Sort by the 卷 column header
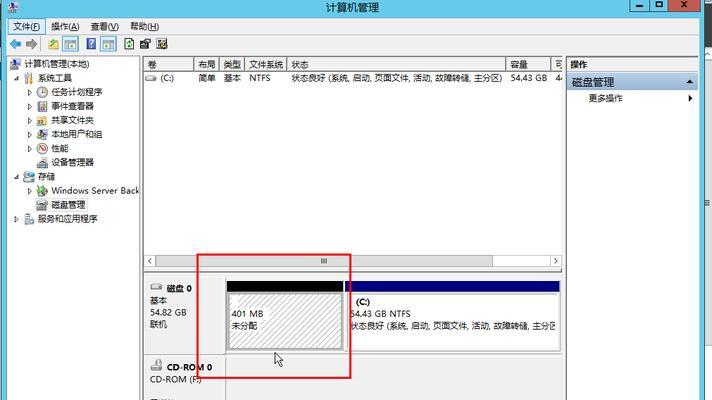This screenshot has width=712, height=400. click(x=169, y=64)
